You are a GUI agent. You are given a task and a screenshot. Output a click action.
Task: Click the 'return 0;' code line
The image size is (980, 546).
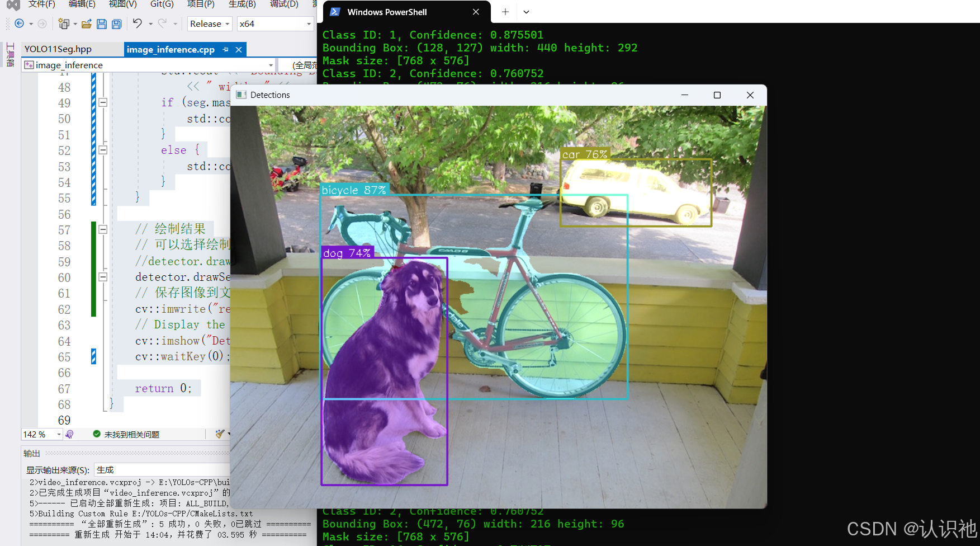pyautogui.click(x=163, y=388)
